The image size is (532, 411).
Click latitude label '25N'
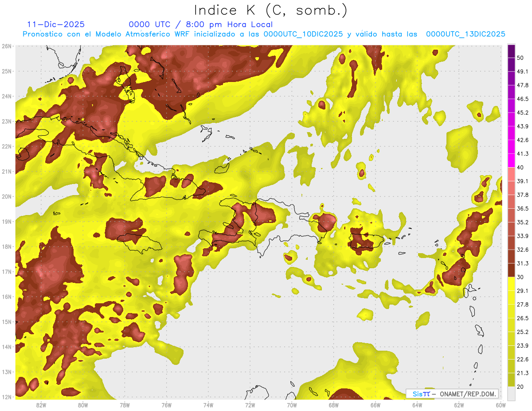tap(7, 71)
